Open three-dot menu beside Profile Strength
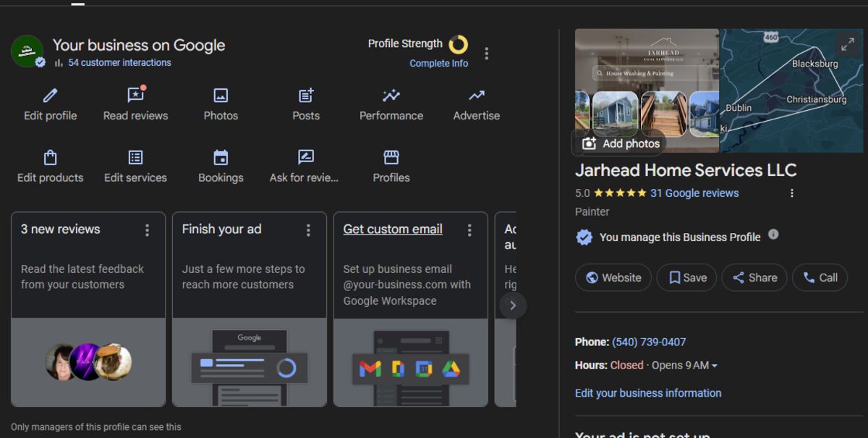The height and width of the screenshot is (438, 868). (487, 54)
